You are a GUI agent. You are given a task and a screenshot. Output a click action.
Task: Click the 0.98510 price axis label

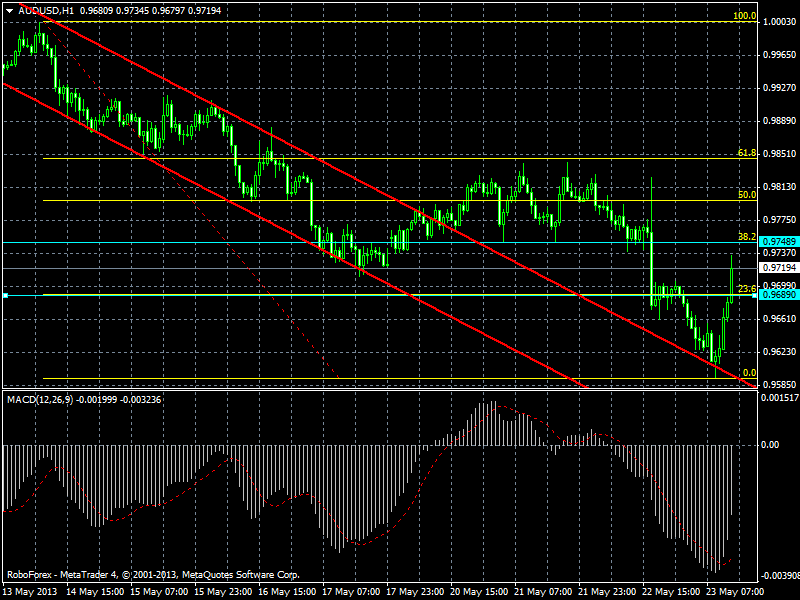[x=780, y=154]
